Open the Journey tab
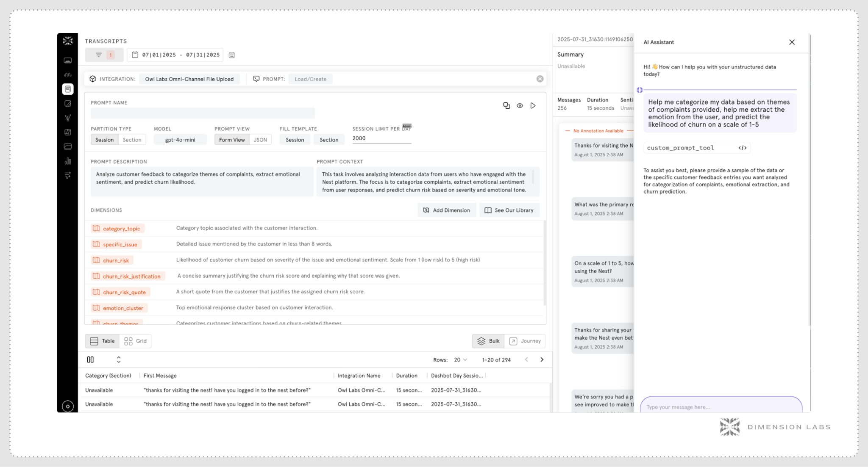Screen dimensions: 868x467 click(x=525, y=341)
